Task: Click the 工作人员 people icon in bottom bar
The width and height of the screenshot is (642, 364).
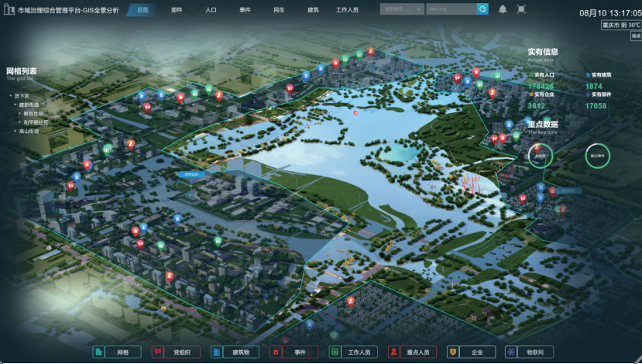Action: 335,352
